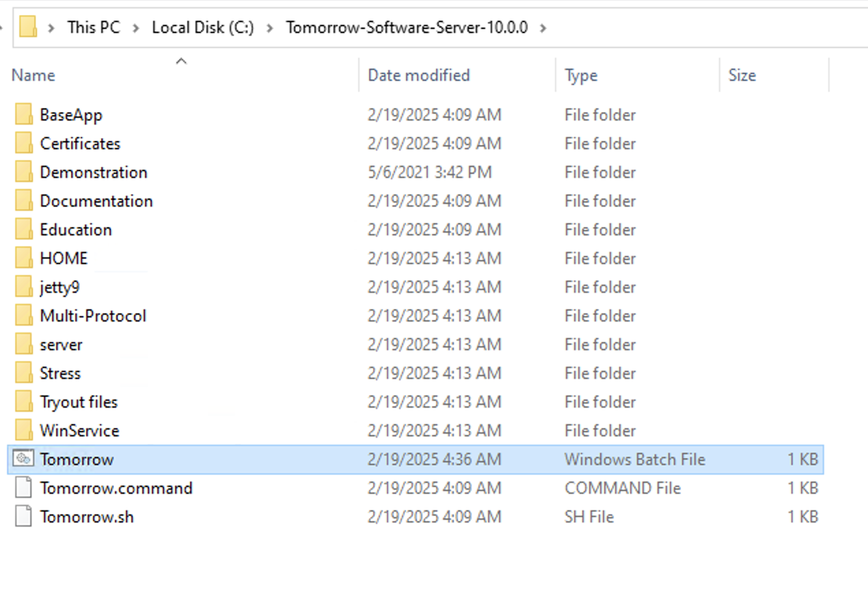Select the Tomorrow batch file icon
The image size is (868, 591).
[x=23, y=460]
